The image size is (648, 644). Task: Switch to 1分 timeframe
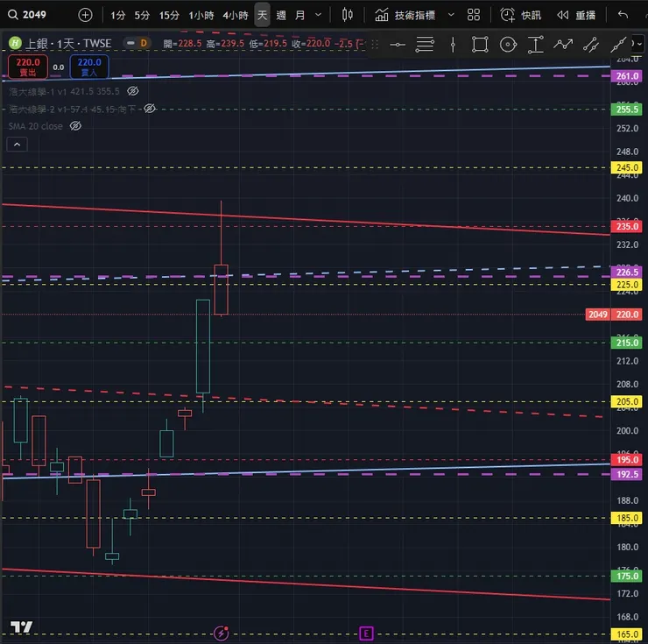pos(118,15)
